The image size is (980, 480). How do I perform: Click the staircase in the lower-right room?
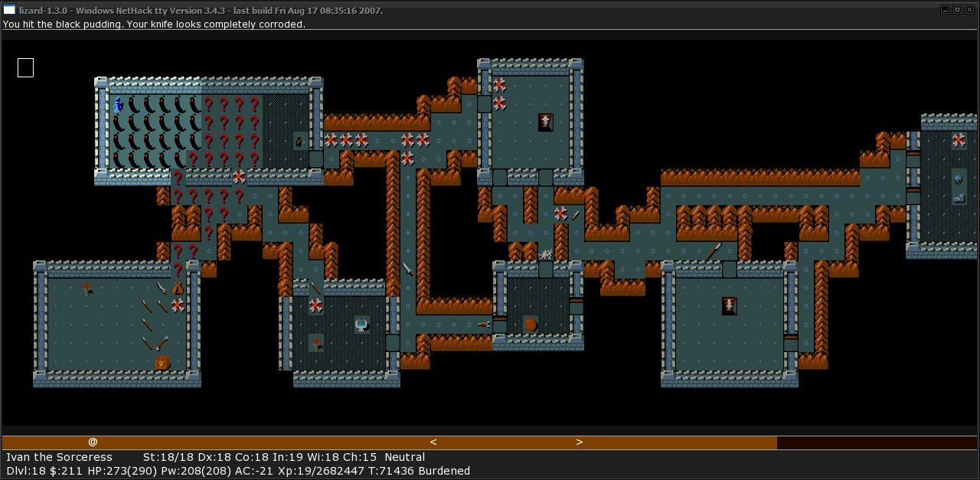pyautogui.click(x=729, y=306)
